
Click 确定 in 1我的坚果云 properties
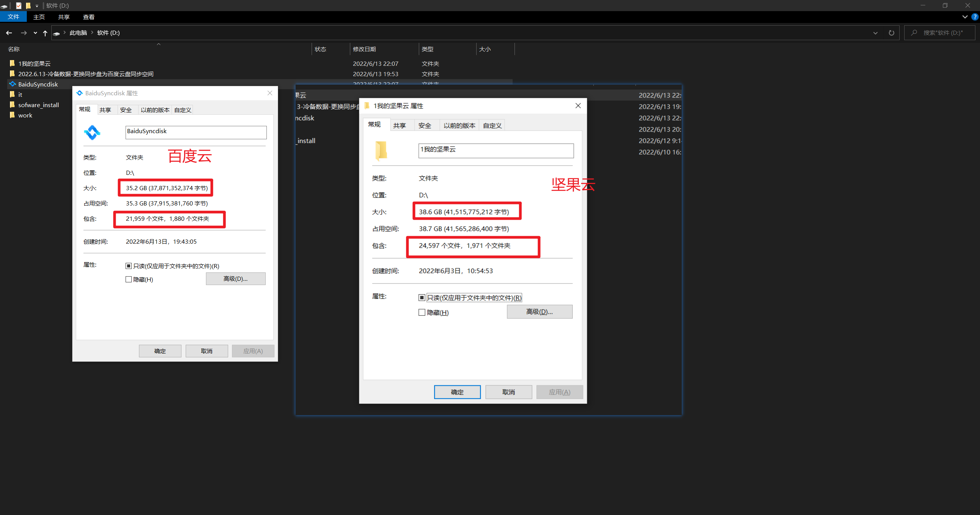pos(457,392)
